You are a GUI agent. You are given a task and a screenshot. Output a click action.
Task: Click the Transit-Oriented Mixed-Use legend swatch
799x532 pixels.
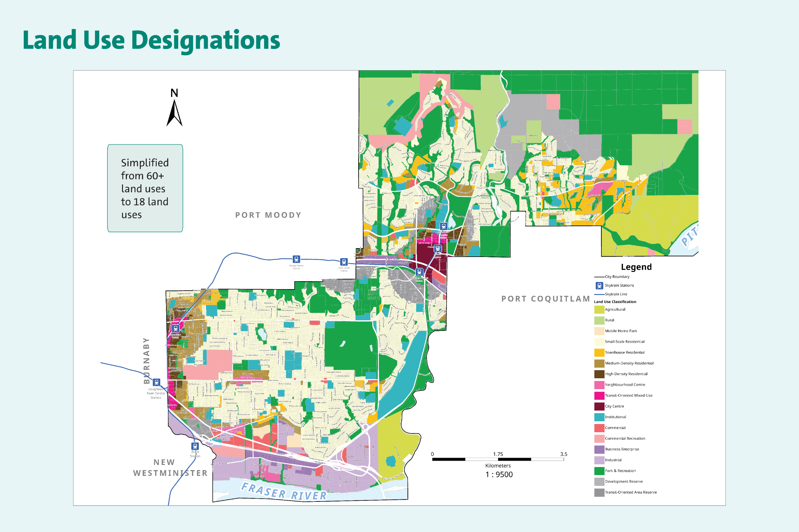point(599,396)
